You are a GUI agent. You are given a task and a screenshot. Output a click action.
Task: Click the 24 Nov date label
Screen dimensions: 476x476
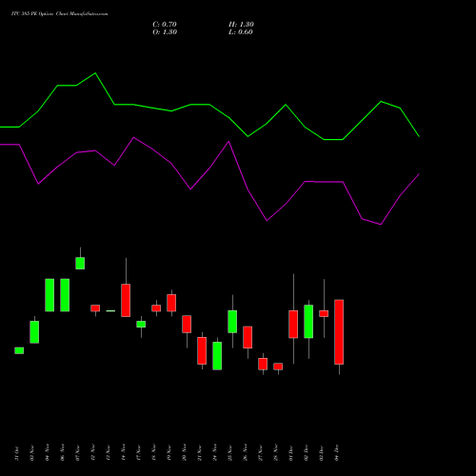pyautogui.click(x=215, y=452)
